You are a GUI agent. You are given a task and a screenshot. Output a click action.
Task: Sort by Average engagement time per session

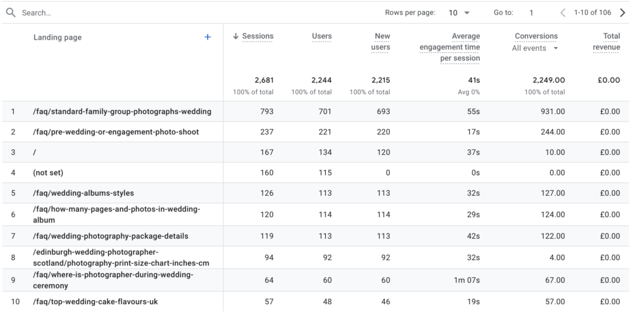[x=450, y=47]
